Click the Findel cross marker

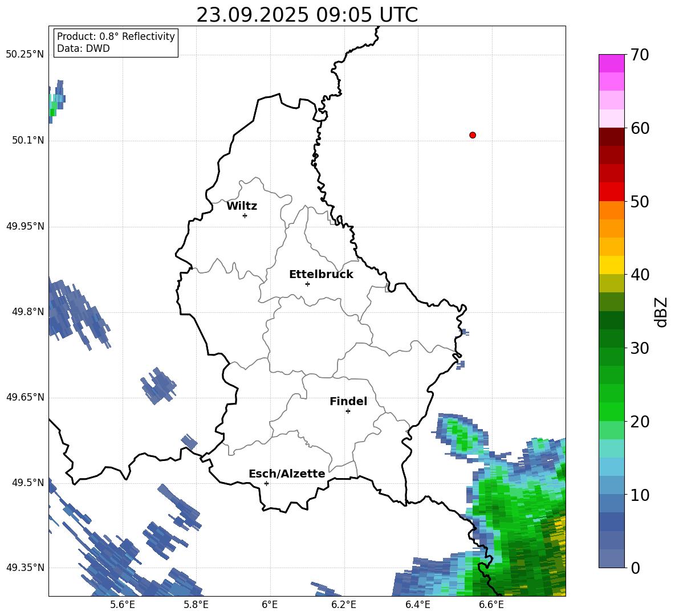point(348,411)
